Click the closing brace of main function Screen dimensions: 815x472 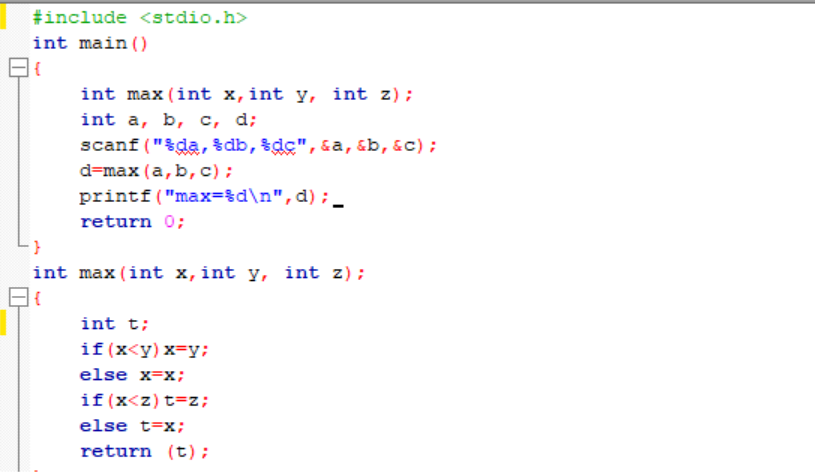pyautogui.click(x=36, y=246)
